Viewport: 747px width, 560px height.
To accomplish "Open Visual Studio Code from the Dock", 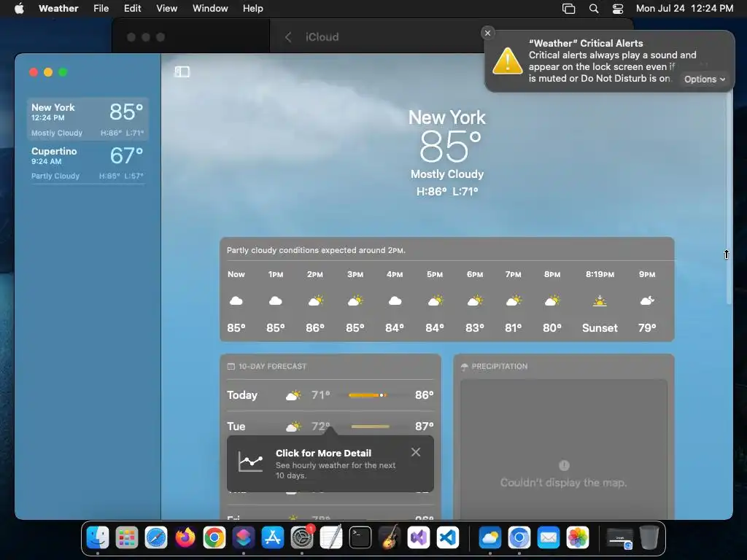I will pos(448,537).
